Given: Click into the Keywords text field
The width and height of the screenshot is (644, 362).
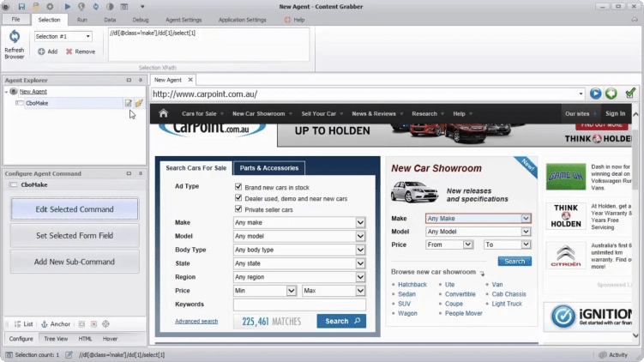Looking at the screenshot, I should 299,305.
